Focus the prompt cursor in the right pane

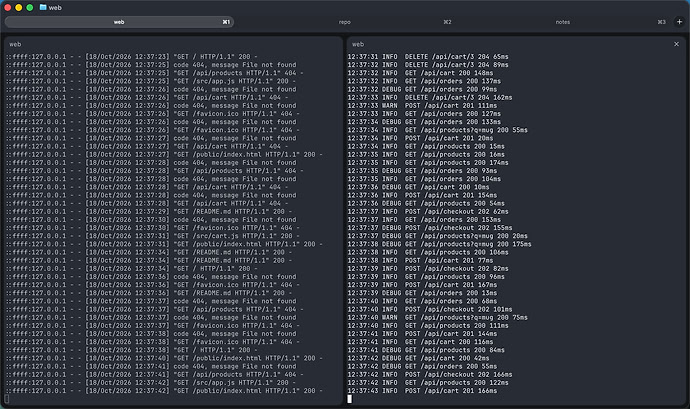pos(349,399)
